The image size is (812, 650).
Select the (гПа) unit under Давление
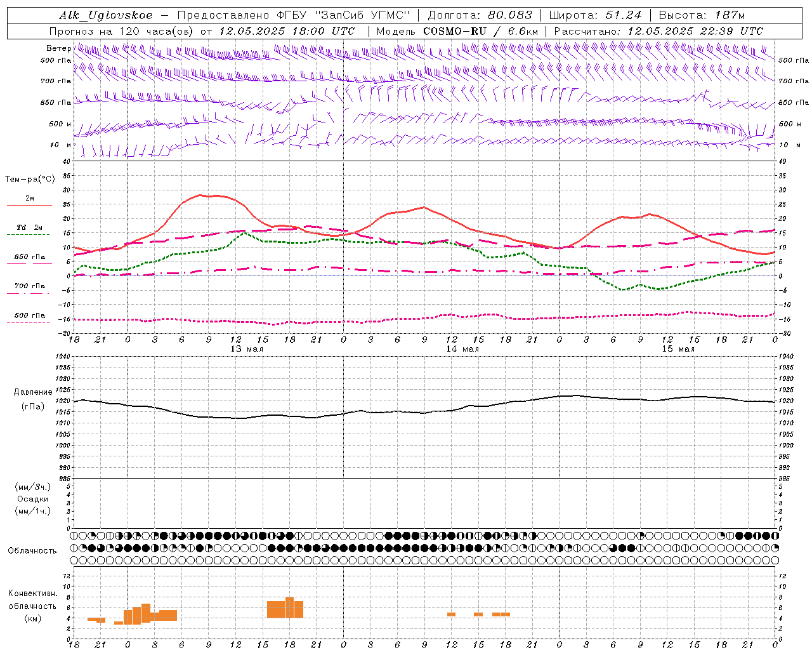(x=33, y=407)
